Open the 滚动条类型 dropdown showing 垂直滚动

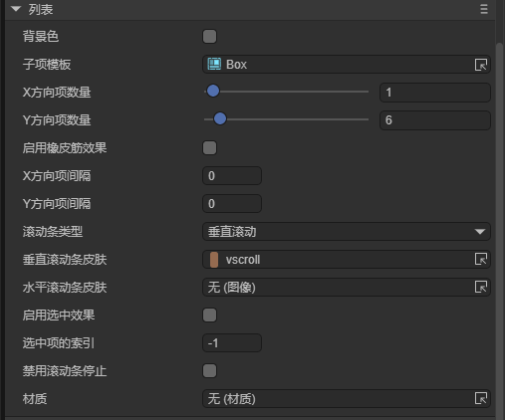(x=347, y=232)
